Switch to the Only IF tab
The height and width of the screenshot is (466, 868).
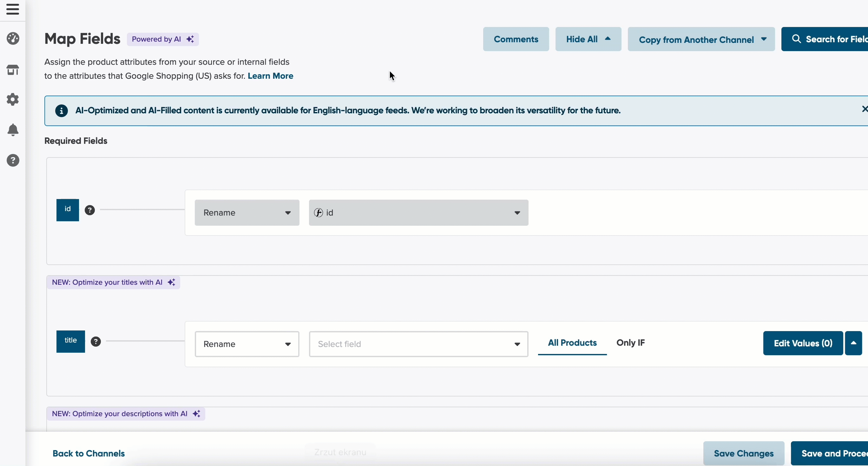point(630,343)
